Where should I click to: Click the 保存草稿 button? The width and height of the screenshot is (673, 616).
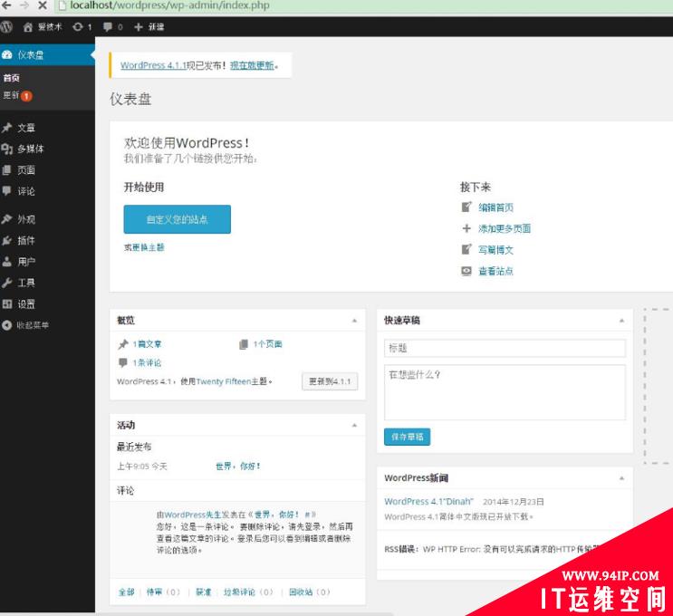(x=407, y=437)
